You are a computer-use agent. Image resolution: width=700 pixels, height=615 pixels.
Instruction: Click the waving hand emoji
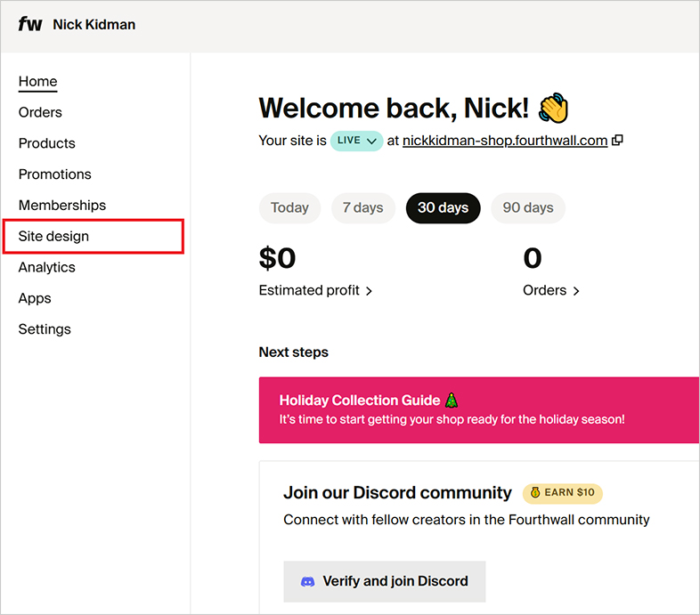pyautogui.click(x=554, y=108)
